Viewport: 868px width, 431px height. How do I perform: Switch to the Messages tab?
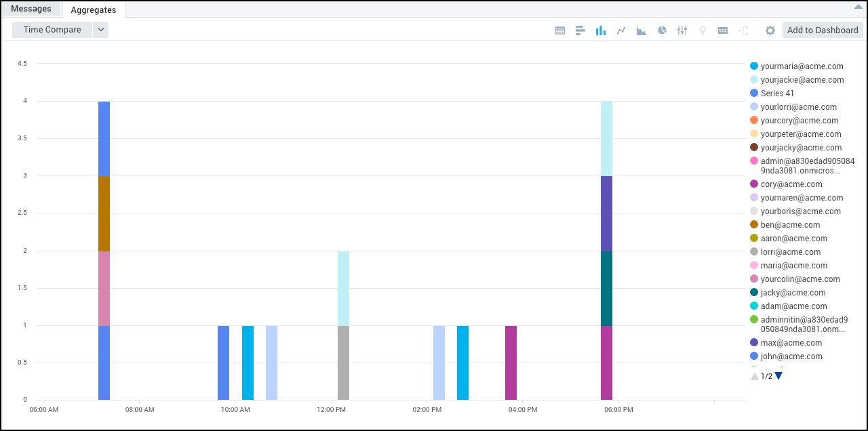coord(31,9)
